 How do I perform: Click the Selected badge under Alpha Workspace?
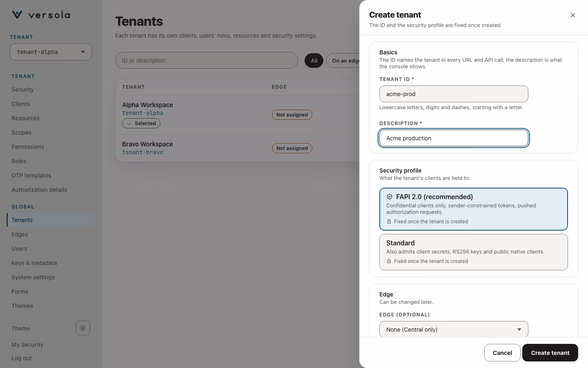141,123
